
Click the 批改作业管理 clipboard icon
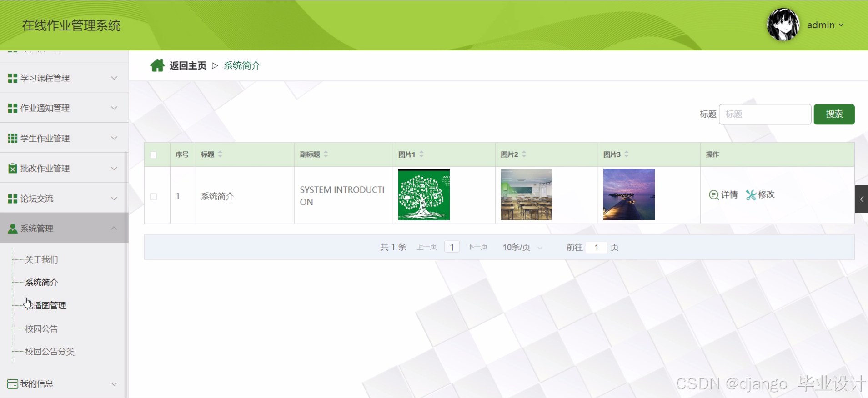pyautogui.click(x=13, y=169)
